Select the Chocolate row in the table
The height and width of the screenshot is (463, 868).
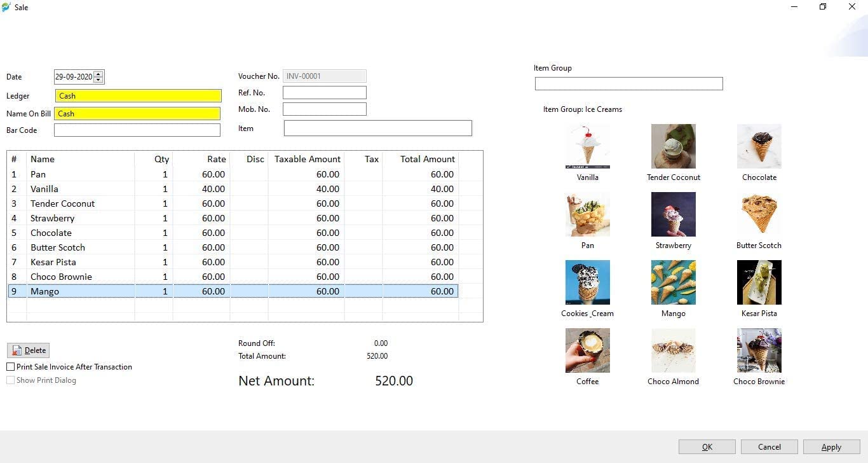[x=233, y=233]
